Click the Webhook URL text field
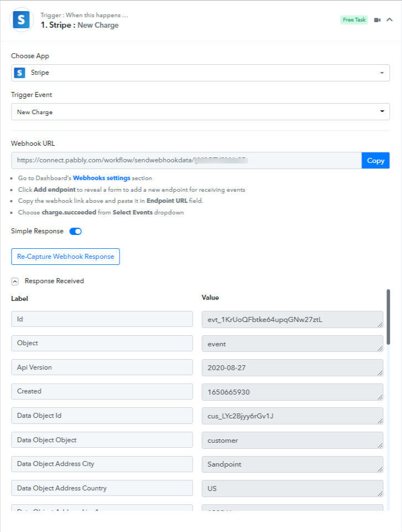Image resolution: width=402 pixels, height=532 pixels. pyautogui.click(x=187, y=161)
